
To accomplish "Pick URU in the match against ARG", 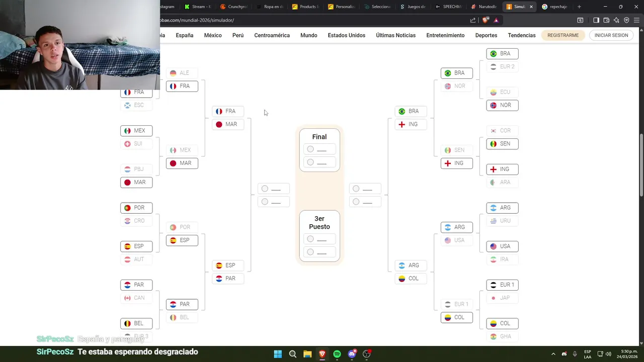I will click(502, 221).
